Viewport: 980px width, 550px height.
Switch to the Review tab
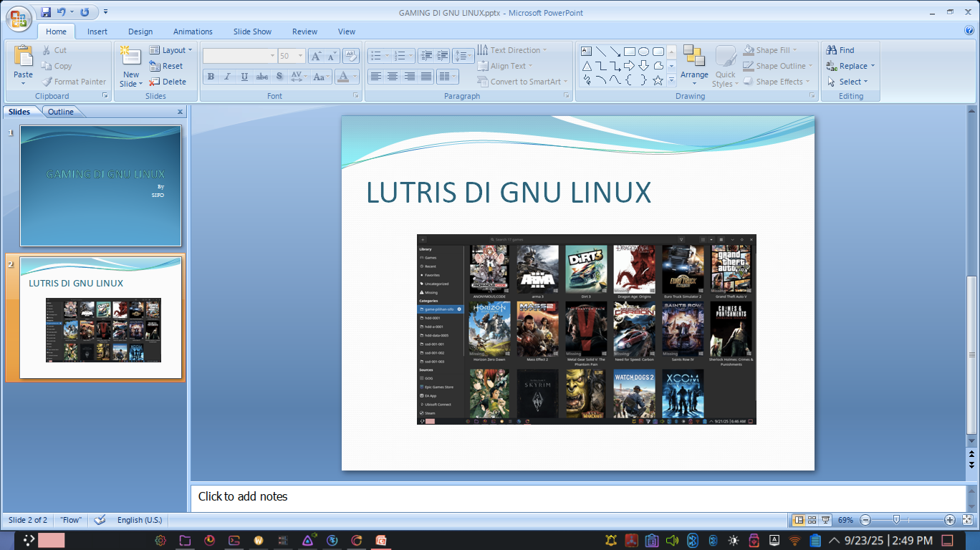click(304, 32)
